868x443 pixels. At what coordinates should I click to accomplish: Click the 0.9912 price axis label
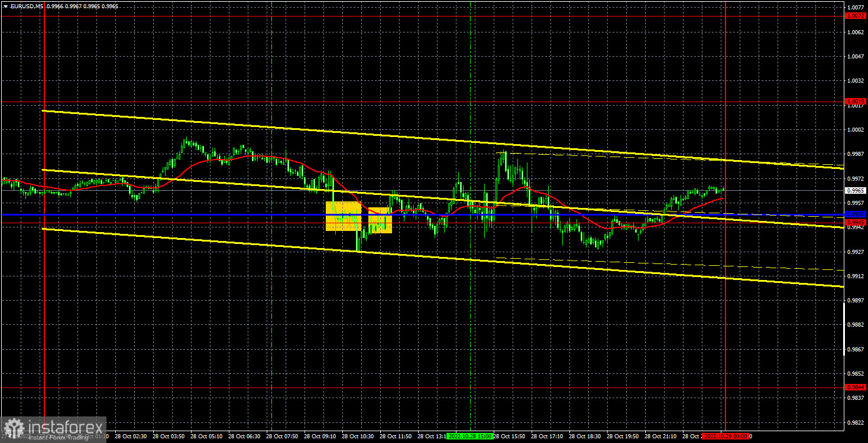tap(856, 276)
